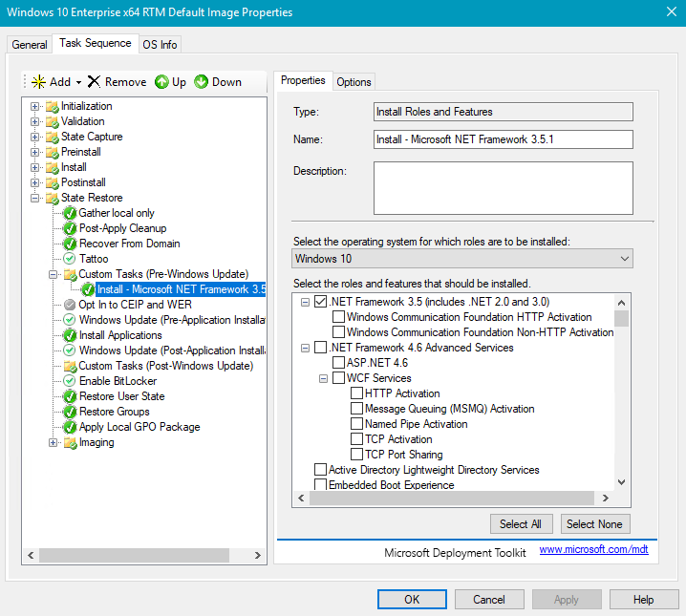This screenshot has width=686, height=616.
Task: Click the gray disabled icon beside Opt In to CEIP
Action: point(70,305)
